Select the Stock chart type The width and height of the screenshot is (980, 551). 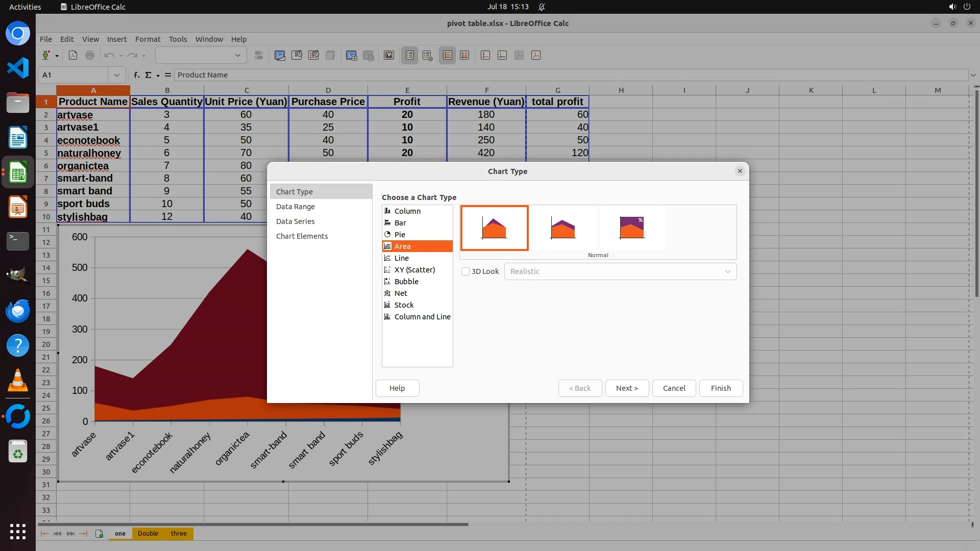click(x=404, y=305)
